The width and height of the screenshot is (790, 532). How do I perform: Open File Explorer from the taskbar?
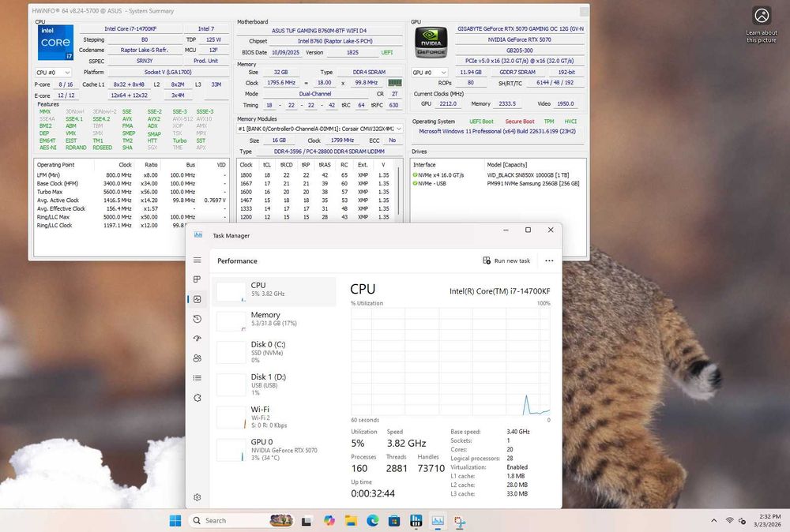coord(351,520)
